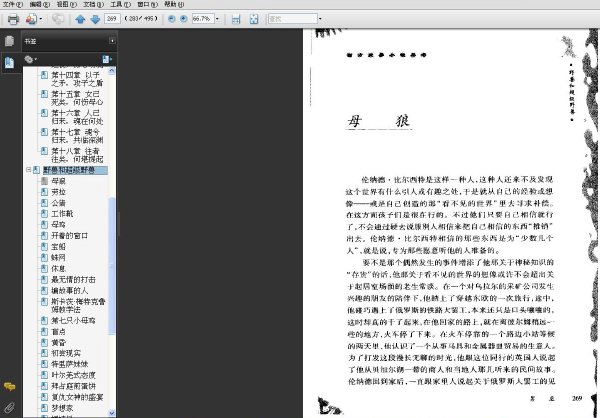Viewport: 600px width, 418px height.
Task: Jump to the 梦想家 bookmark
Action: (x=62, y=408)
